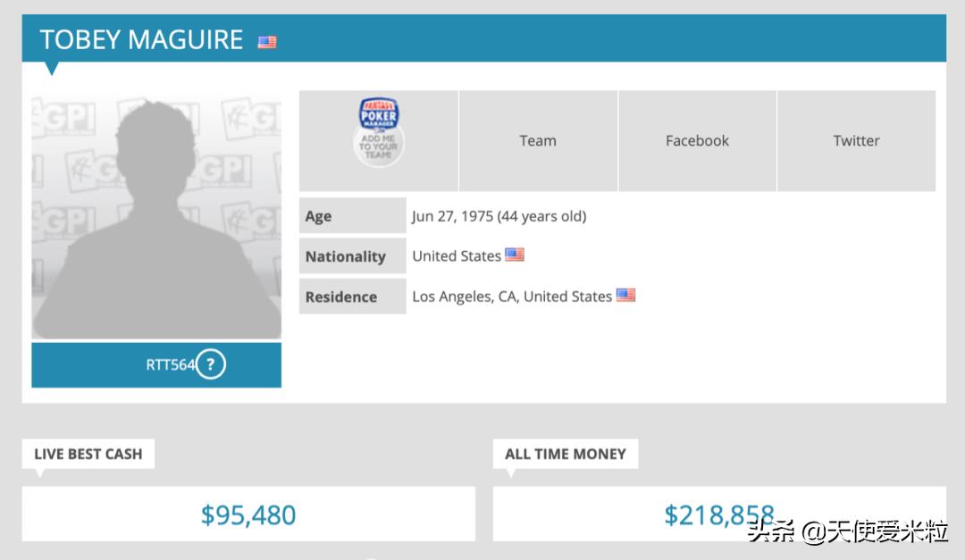Click the $218,858 all time money amount

point(718,514)
